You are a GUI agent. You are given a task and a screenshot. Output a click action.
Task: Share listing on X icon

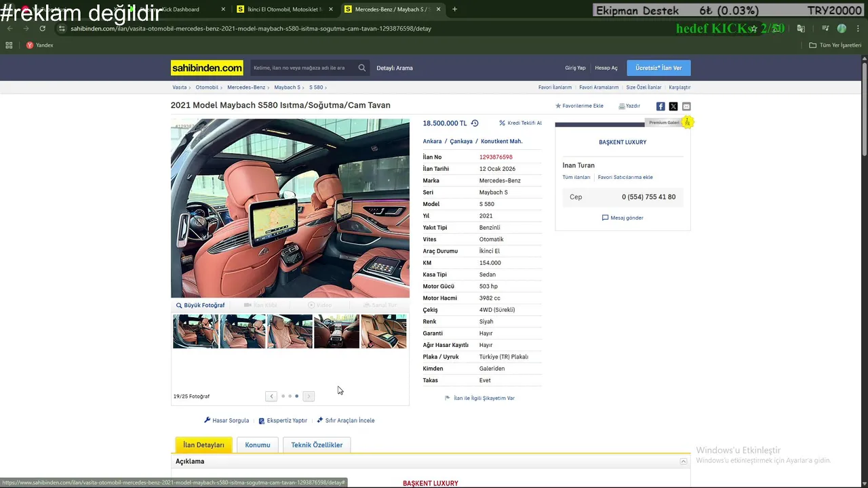click(673, 106)
